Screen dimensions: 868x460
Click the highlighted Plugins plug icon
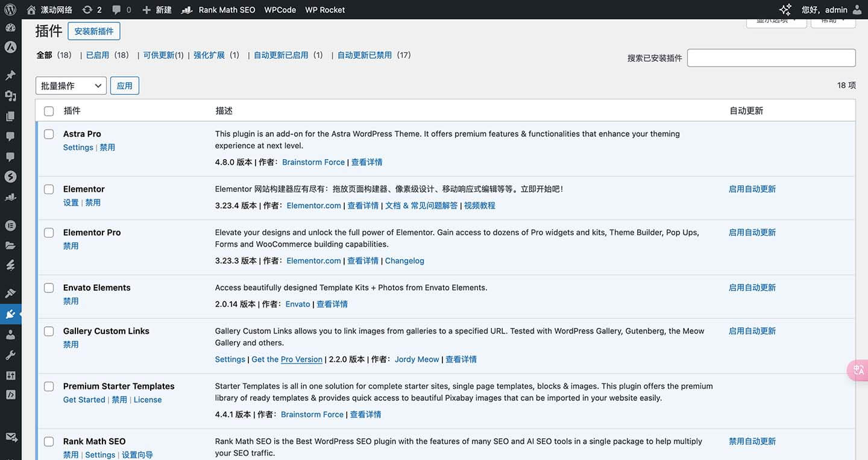[10, 314]
